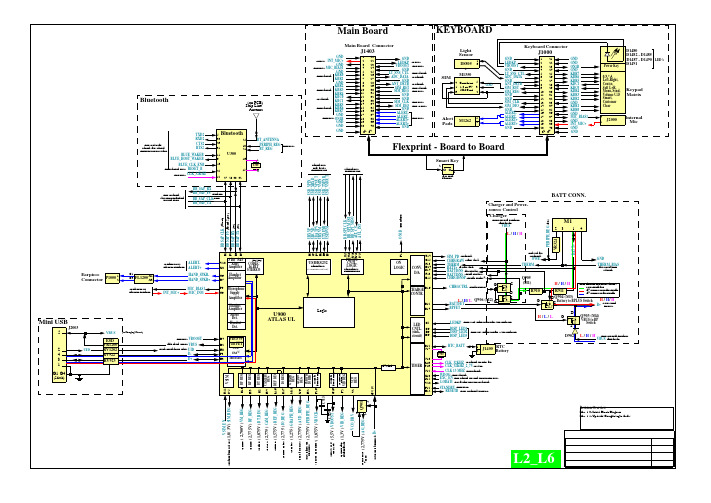Click the "CONN. DA" block in ATLAS
This screenshot has height=503, width=711.
pos(417,270)
